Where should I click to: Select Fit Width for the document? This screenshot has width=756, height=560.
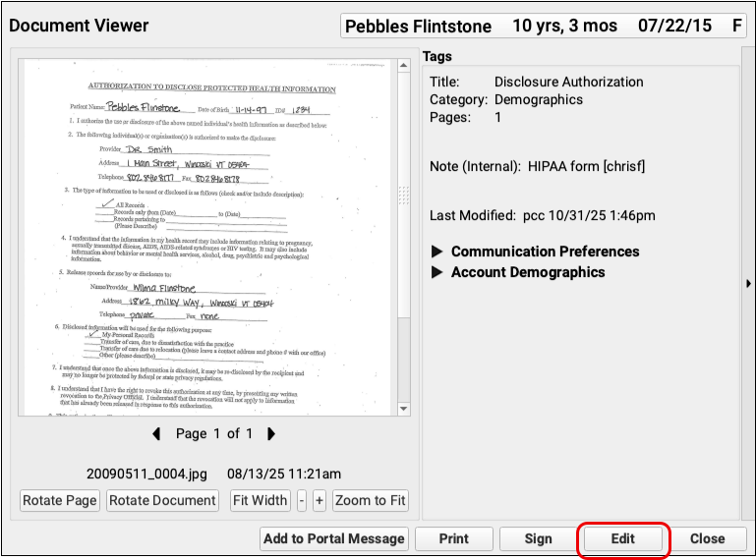pyautogui.click(x=260, y=500)
